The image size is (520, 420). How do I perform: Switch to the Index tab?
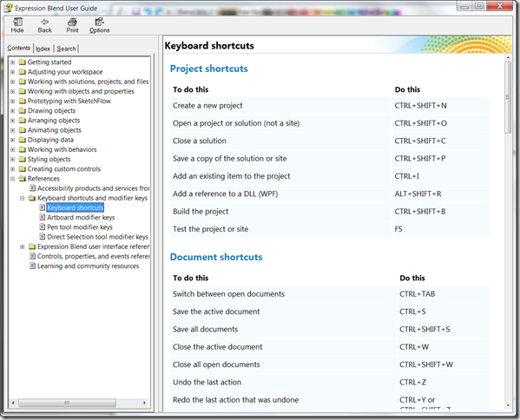43,49
